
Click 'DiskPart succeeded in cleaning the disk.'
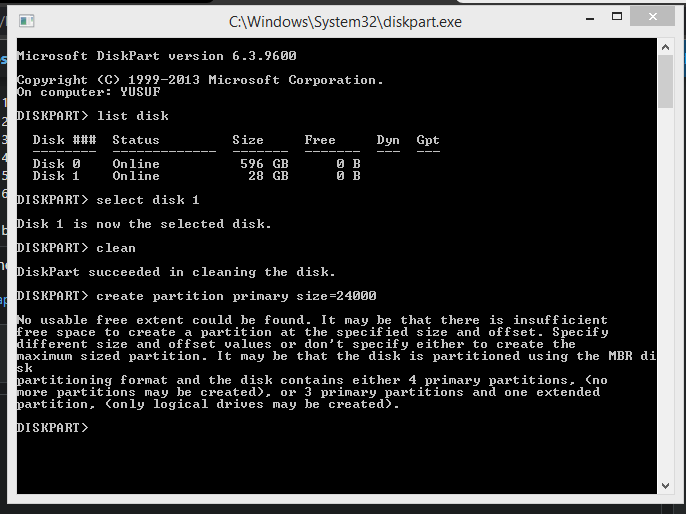tap(176, 272)
